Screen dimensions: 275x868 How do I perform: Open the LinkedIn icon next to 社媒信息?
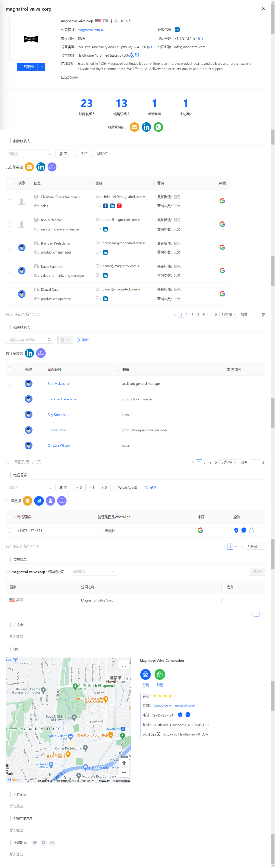(177, 30)
